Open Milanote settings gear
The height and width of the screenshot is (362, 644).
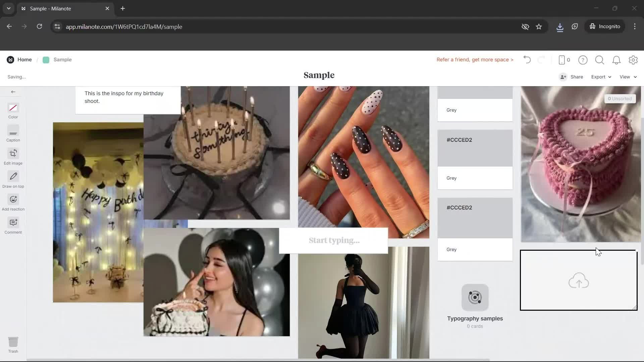633,60
